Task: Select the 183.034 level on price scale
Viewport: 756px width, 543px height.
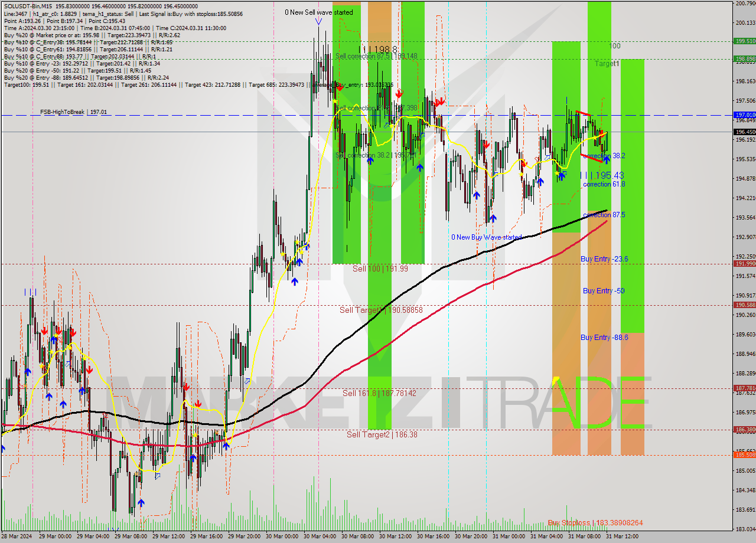Action: pyautogui.click(x=746, y=529)
